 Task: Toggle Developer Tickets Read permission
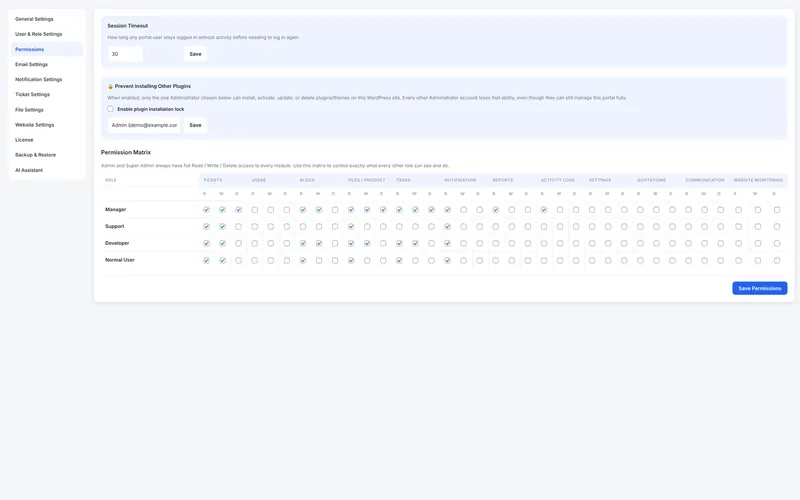point(206,243)
